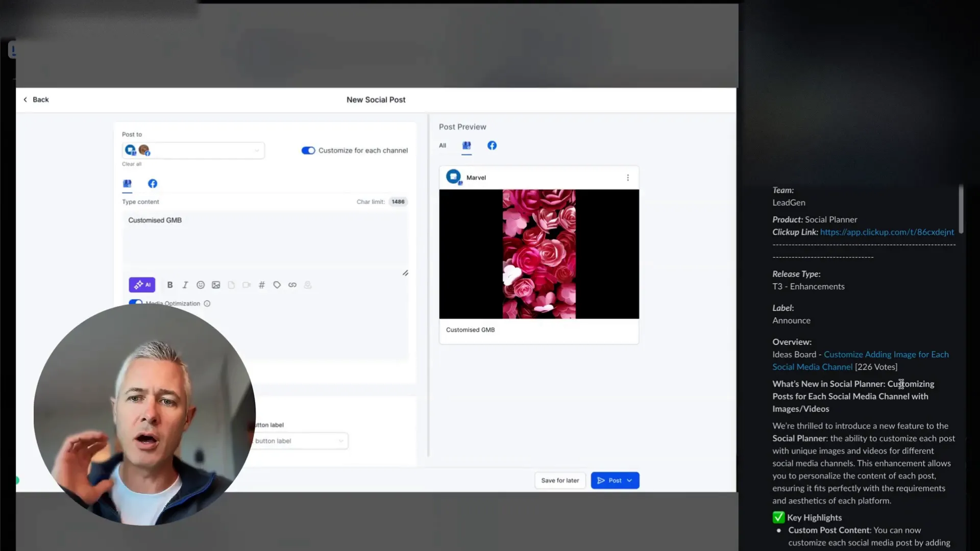This screenshot has height=551, width=980.
Task: Toggle Media Optimization switch
Action: [136, 303]
